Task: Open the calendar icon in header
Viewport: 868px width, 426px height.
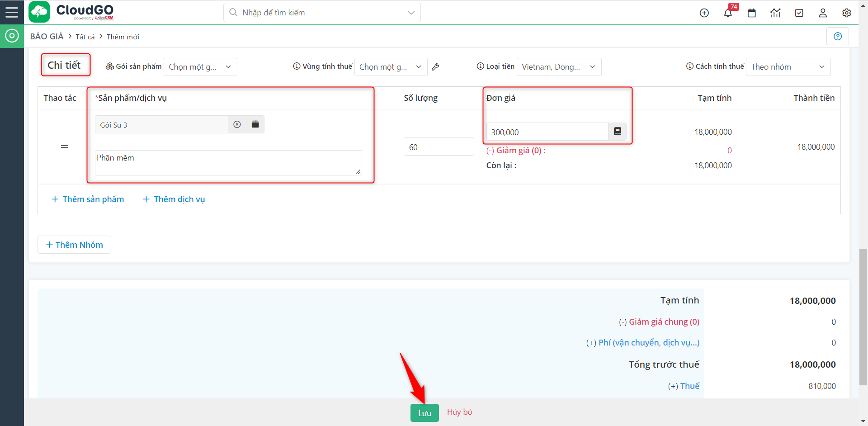Action: [x=751, y=13]
